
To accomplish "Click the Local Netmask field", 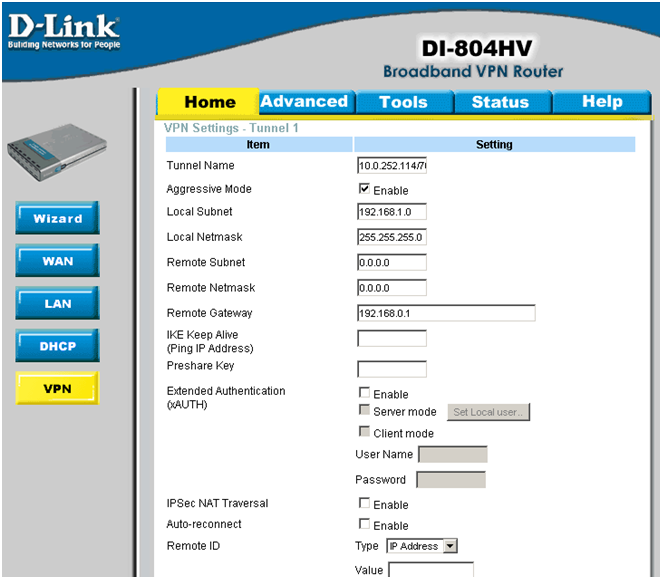I will [x=392, y=237].
